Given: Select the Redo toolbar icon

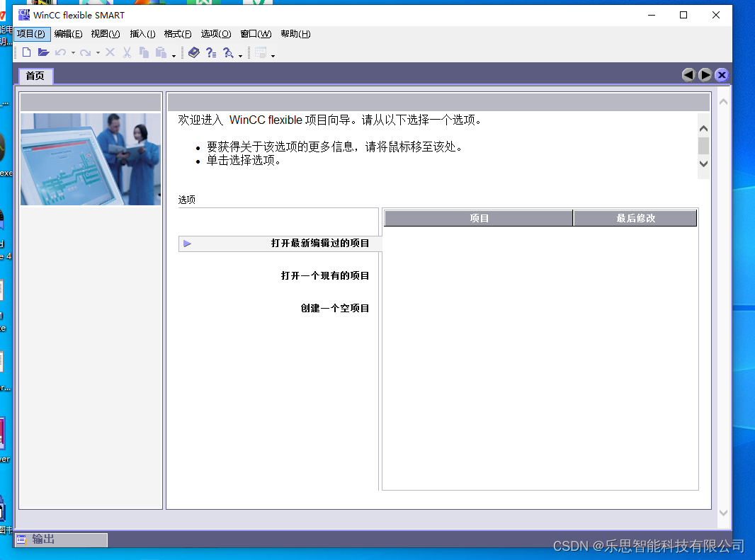Looking at the screenshot, I should [x=87, y=52].
